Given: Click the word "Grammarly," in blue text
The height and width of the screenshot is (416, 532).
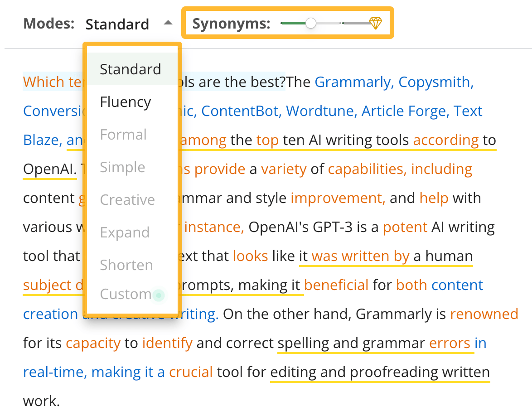Looking at the screenshot, I should (354, 82).
